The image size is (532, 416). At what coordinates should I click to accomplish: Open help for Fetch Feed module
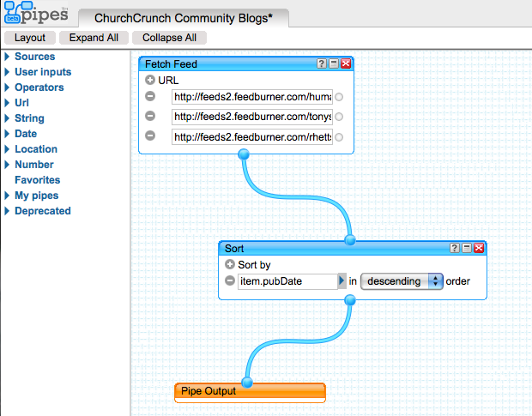pos(321,63)
